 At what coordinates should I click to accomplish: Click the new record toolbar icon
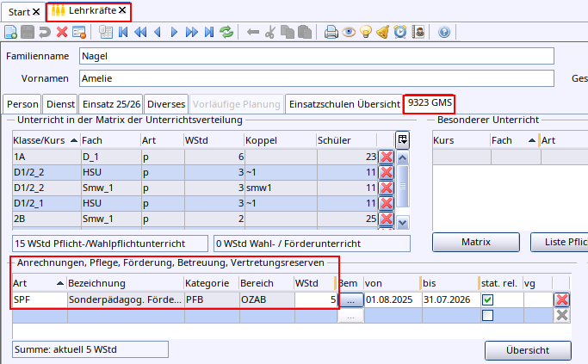point(10,33)
